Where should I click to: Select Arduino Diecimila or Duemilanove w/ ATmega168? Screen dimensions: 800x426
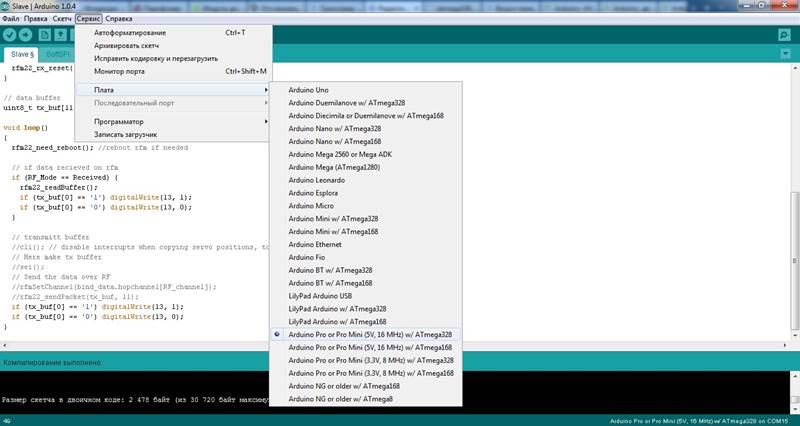(x=366, y=116)
